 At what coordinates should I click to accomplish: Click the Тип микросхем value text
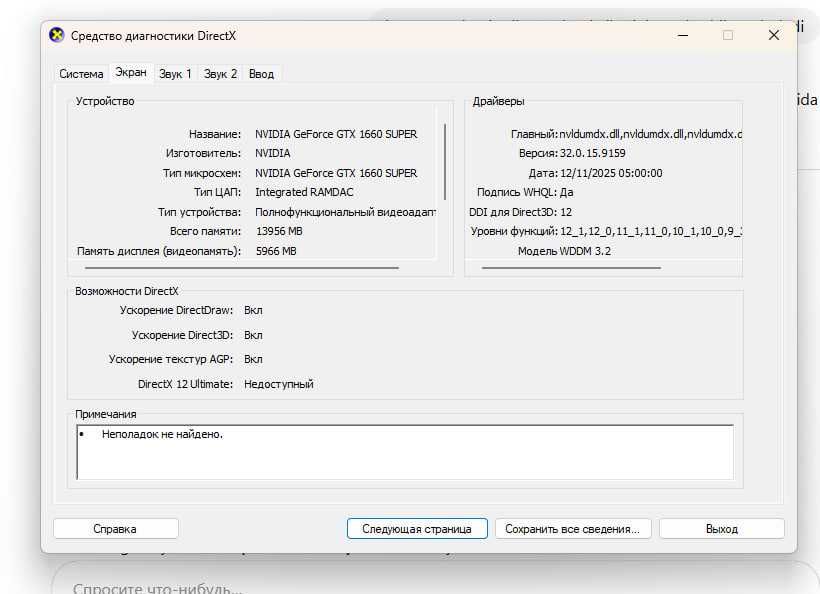point(336,173)
